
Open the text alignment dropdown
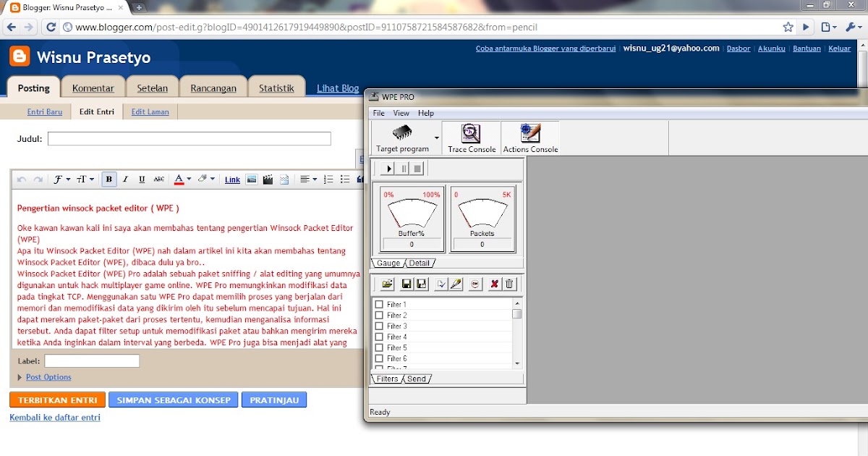pos(309,180)
